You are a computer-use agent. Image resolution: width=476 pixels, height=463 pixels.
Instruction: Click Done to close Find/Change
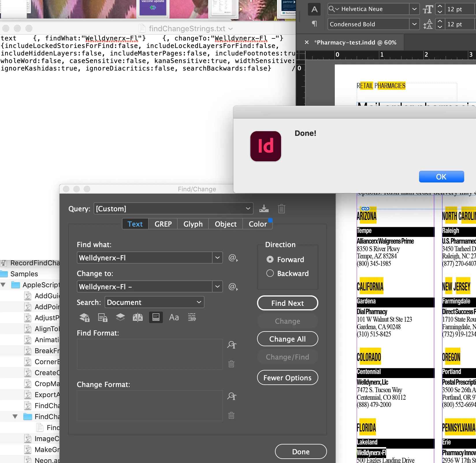tap(301, 452)
